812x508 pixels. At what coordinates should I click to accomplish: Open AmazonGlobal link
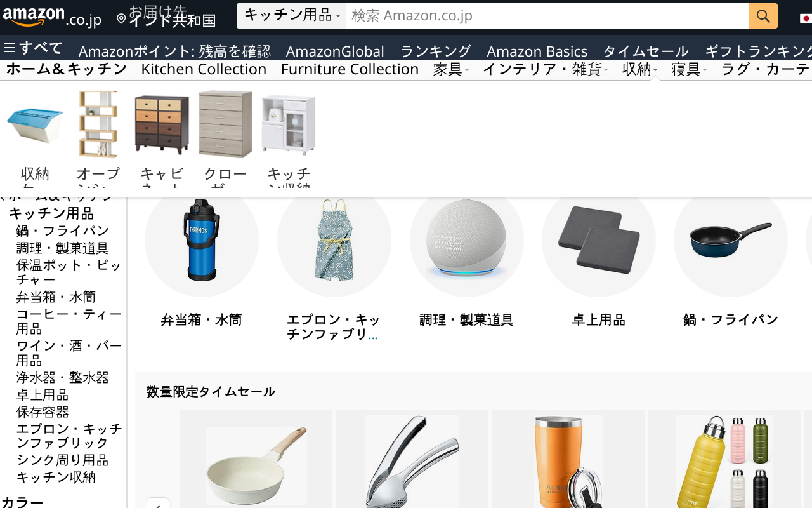[335, 51]
